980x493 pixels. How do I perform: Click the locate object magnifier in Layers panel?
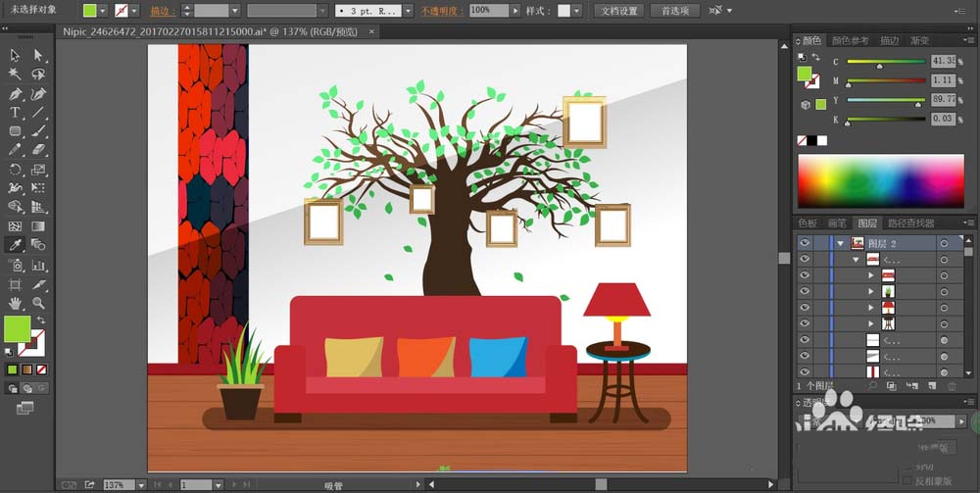872,387
